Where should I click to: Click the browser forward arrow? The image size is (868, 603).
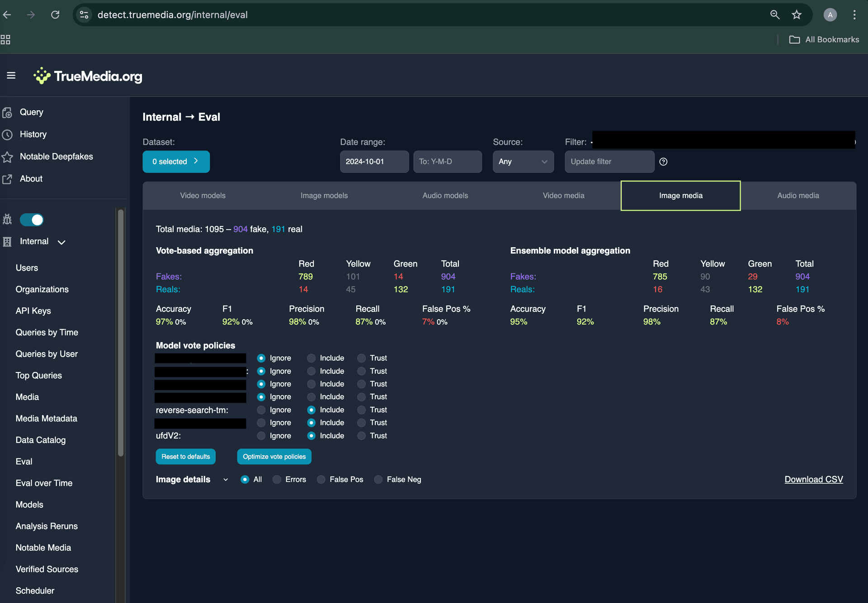31,14
